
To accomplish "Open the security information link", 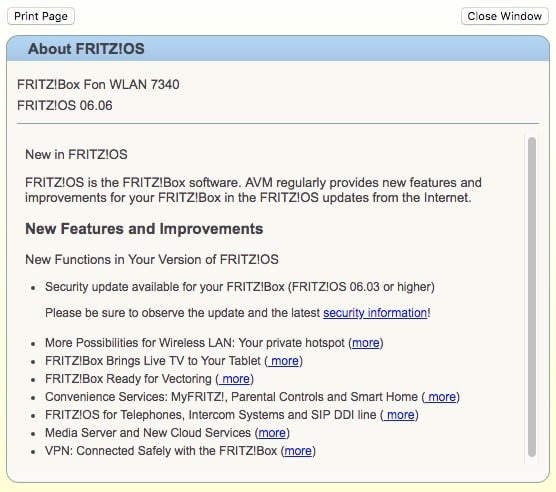I will tap(375, 313).
